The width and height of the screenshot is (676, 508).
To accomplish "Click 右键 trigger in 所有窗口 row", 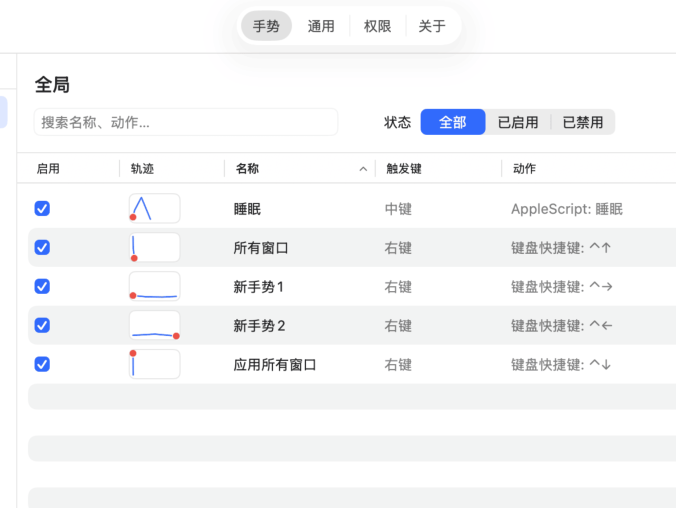I will tap(398, 248).
